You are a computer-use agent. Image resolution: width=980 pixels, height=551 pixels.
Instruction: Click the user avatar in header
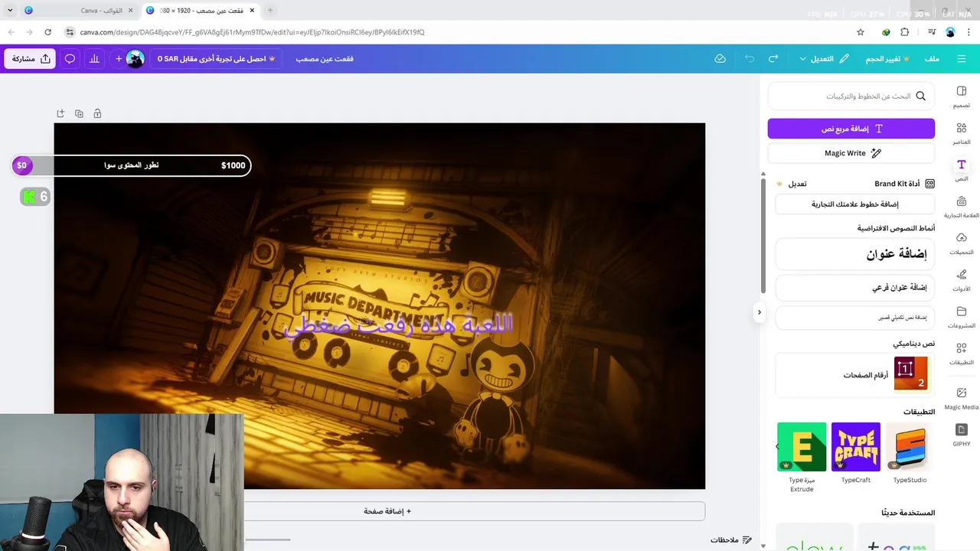136,59
